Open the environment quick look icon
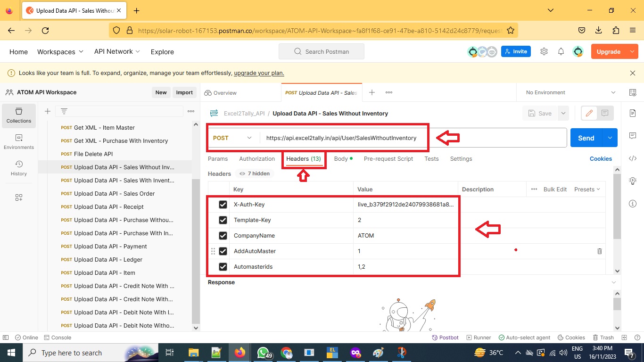644x362 pixels. pyautogui.click(x=633, y=92)
